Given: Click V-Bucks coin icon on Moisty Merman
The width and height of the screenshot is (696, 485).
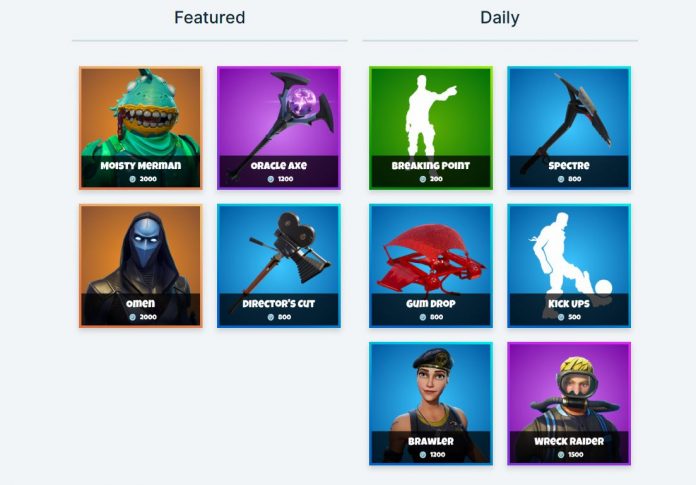Looking at the screenshot, I should (132, 179).
